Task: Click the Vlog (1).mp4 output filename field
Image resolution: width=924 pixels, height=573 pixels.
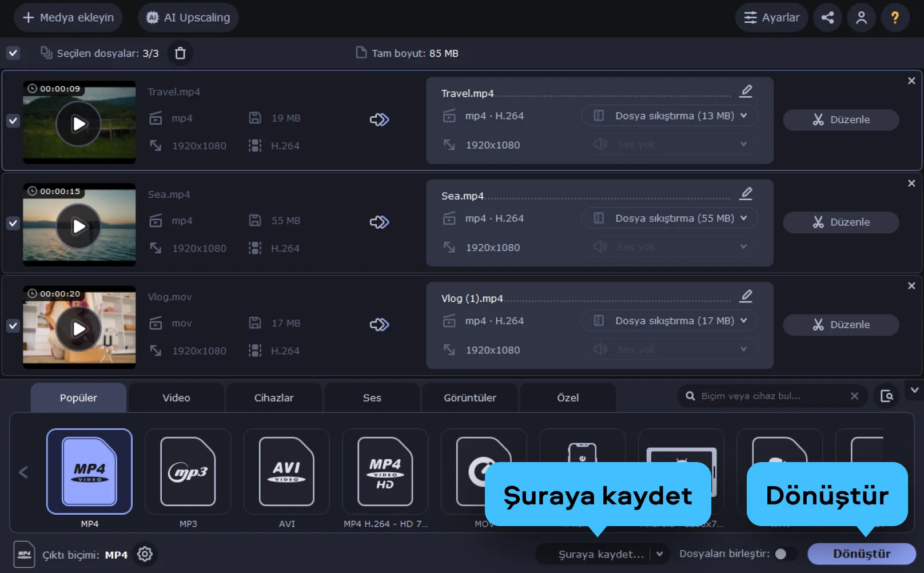Action: pos(586,298)
